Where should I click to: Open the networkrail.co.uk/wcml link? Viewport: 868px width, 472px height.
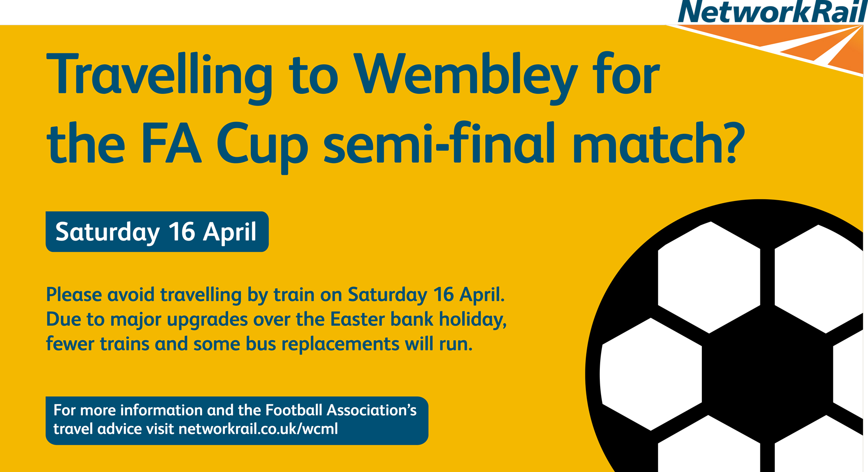[x=258, y=429]
